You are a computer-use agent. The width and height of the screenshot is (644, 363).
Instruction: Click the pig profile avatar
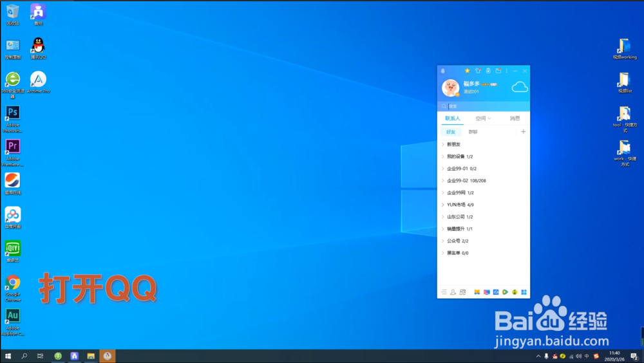(451, 88)
